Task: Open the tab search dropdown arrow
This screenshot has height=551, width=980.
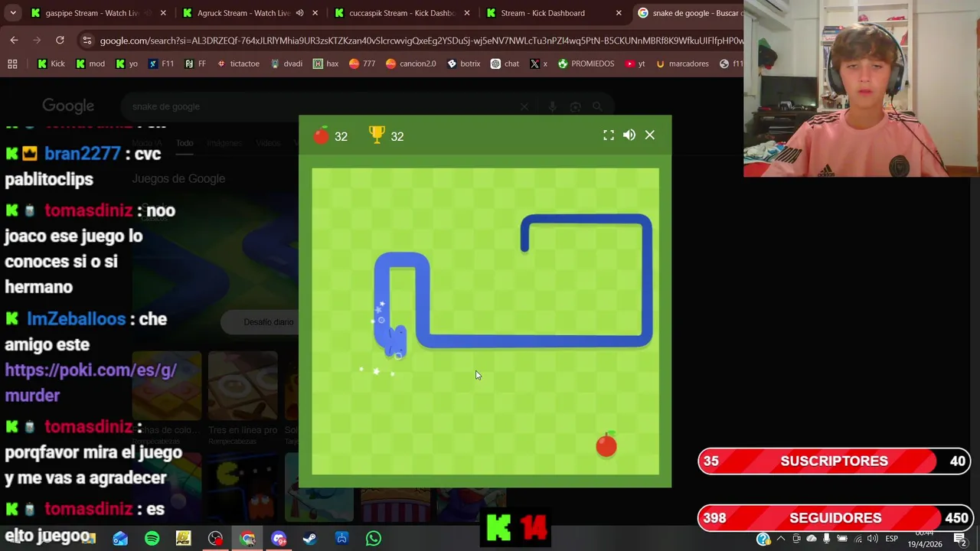Action: coord(13,13)
